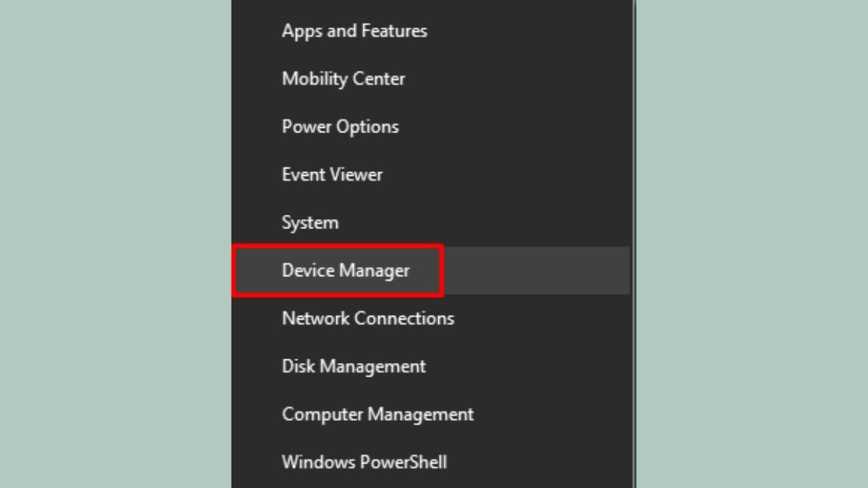Viewport: 868px width, 488px height.
Task: Choose Power Options in the list
Action: [340, 127]
